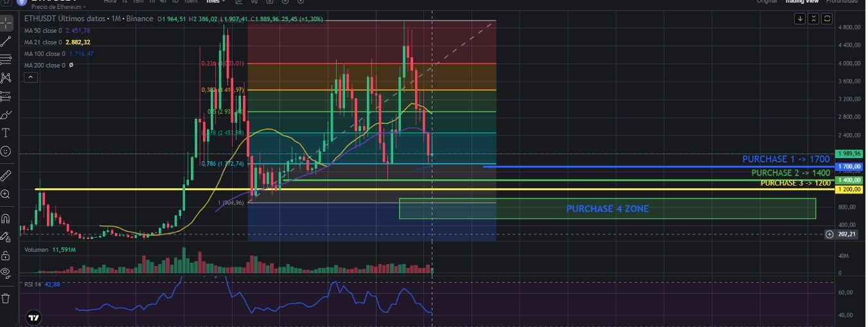Toggle lock all drawings padlock
This screenshot has width=868, height=327.
click(x=6, y=255)
